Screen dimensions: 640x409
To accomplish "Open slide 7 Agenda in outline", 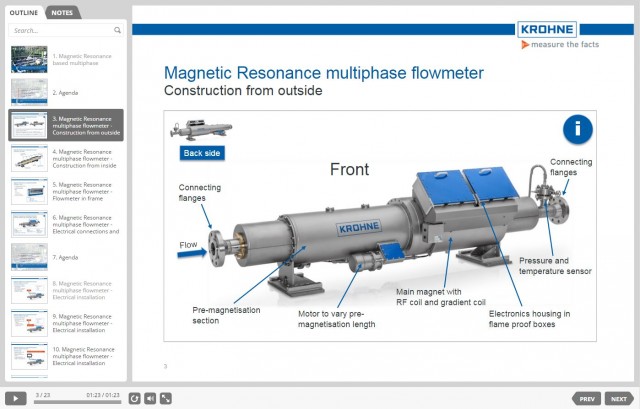I will tap(66, 257).
